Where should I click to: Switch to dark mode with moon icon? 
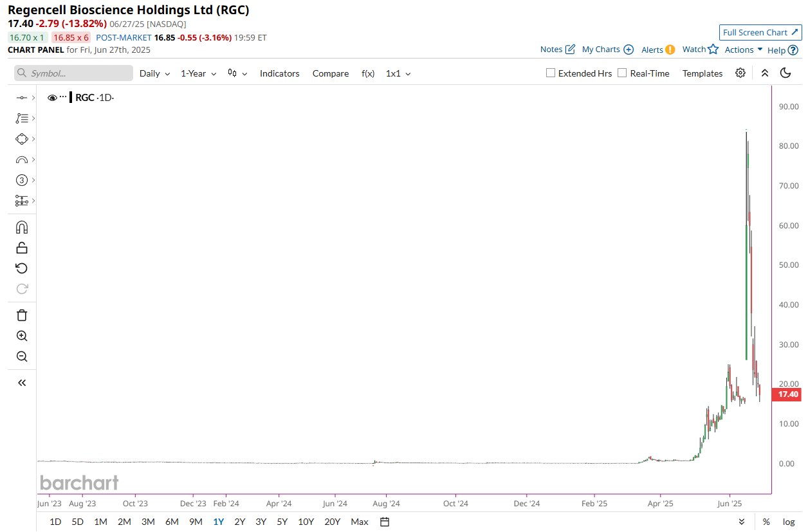[785, 73]
